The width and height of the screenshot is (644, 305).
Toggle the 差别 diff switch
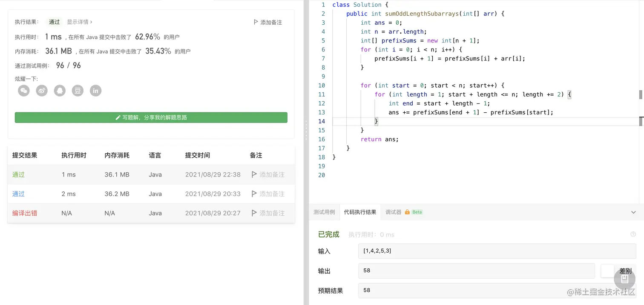point(607,271)
